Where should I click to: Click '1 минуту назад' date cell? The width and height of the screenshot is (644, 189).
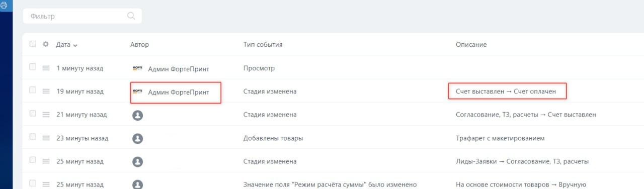tap(79, 68)
